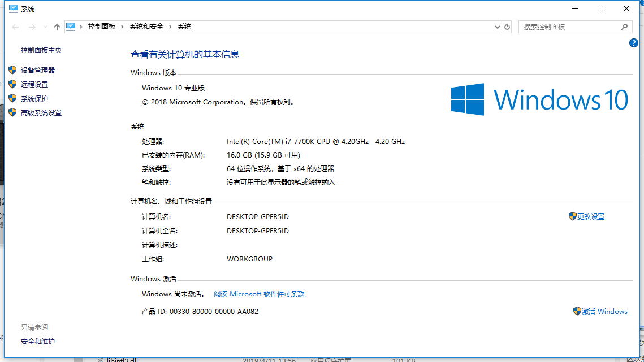
Task: Close the 系统 window
Action: [x=626, y=8]
